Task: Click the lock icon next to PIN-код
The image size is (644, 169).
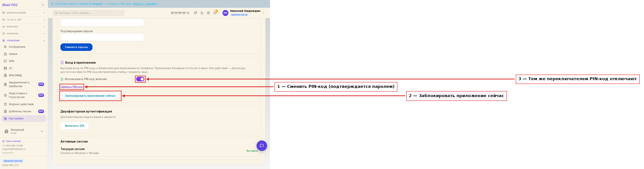Action: (x=62, y=79)
